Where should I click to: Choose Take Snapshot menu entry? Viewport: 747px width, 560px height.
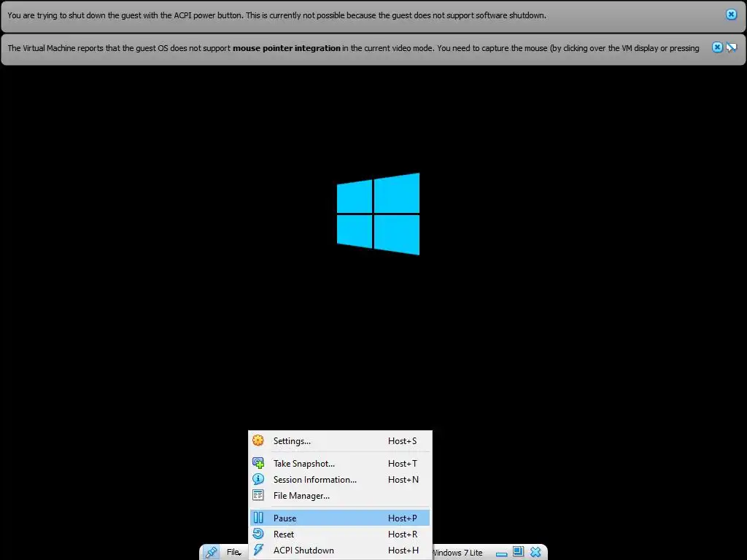[x=340, y=463]
